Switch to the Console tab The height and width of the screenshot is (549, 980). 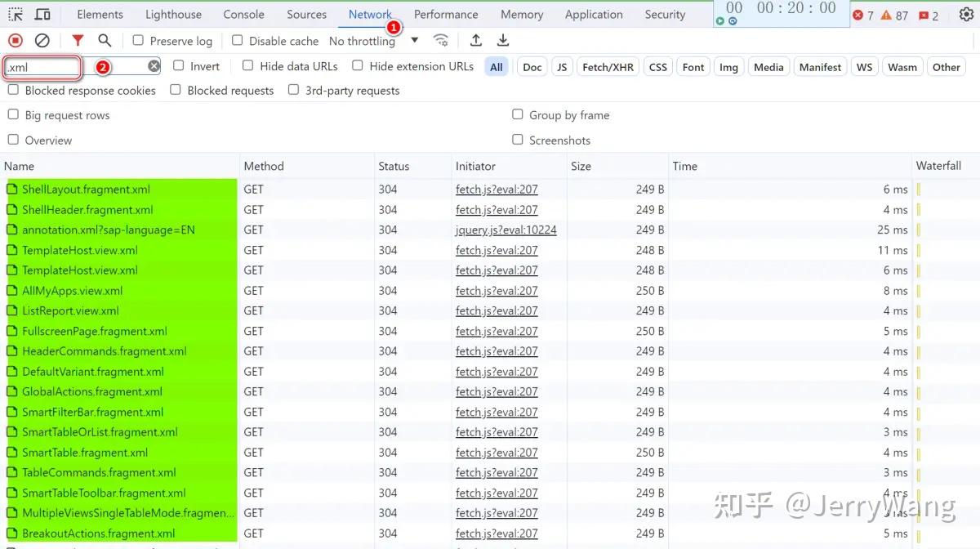point(243,14)
